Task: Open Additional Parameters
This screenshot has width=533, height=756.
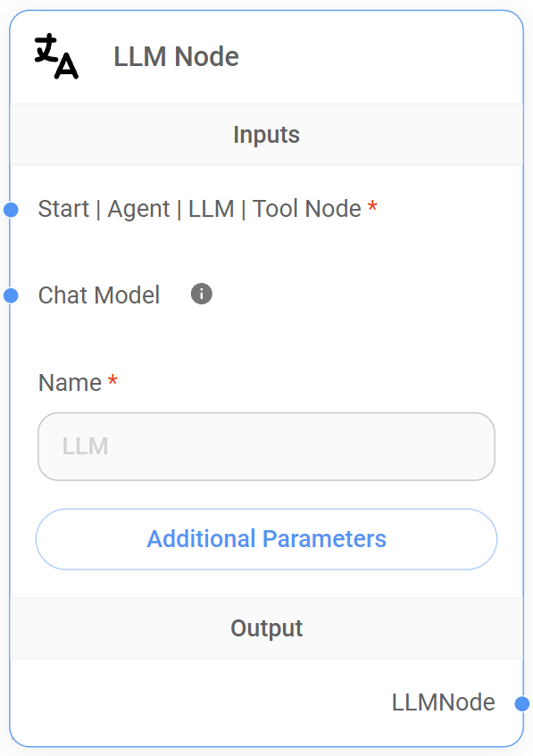Action: point(266,539)
